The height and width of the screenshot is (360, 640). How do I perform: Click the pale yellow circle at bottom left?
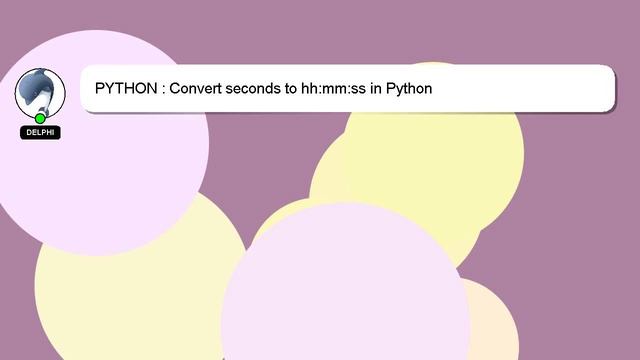pyautogui.click(x=135, y=306)
